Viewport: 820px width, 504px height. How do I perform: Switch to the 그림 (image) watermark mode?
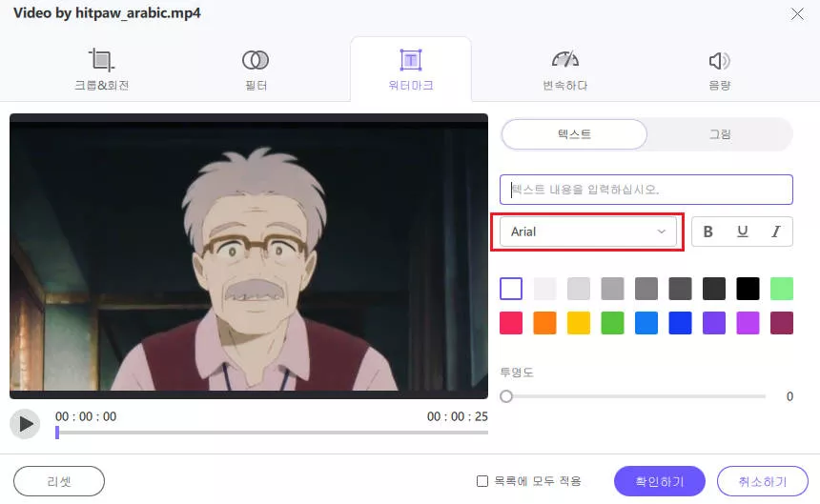[720, 134]
